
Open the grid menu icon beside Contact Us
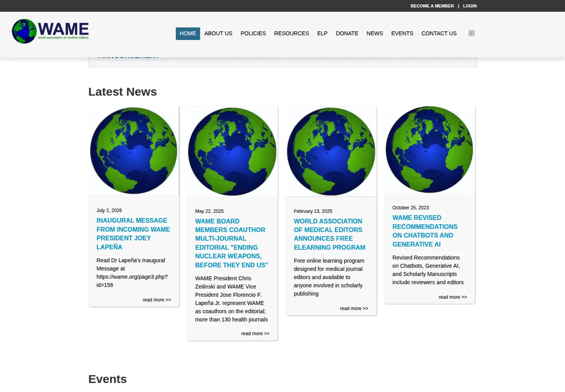(472, 33)
